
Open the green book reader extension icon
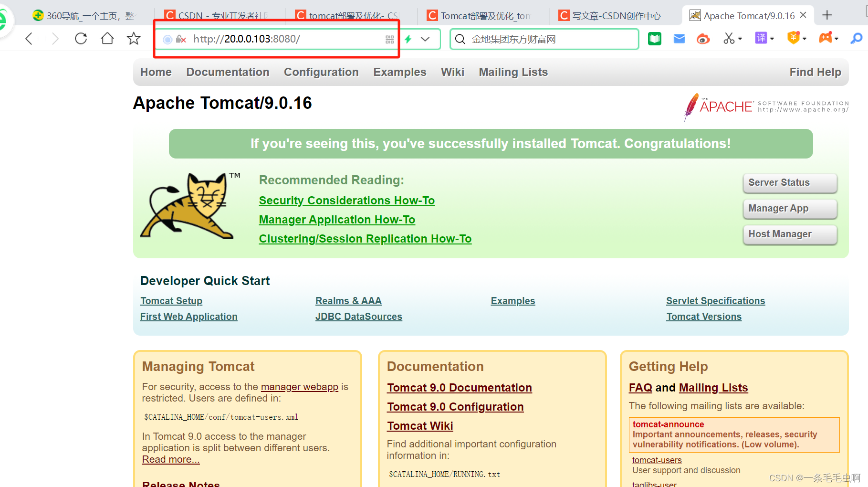655,39
